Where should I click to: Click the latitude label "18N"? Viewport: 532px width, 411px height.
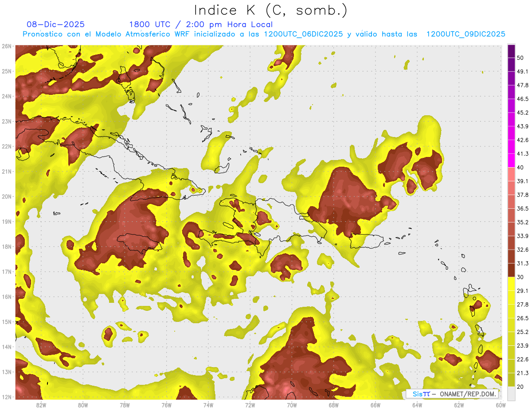7,247
